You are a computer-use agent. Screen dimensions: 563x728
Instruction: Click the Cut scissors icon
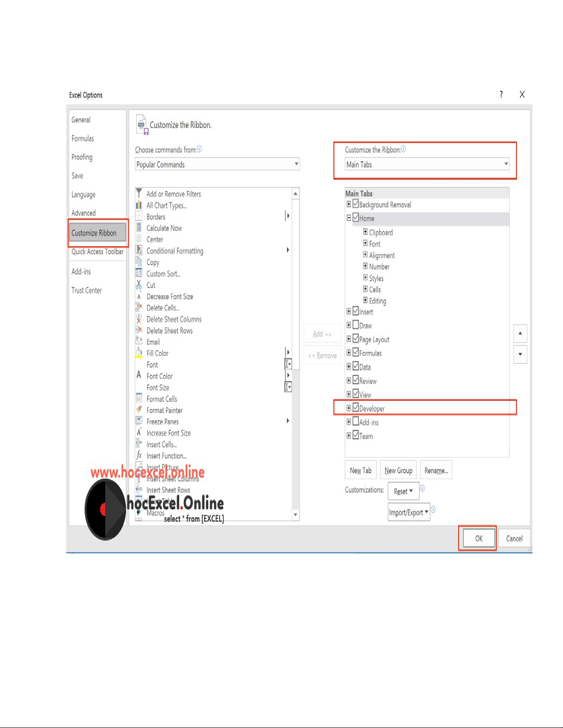(139, 285)
